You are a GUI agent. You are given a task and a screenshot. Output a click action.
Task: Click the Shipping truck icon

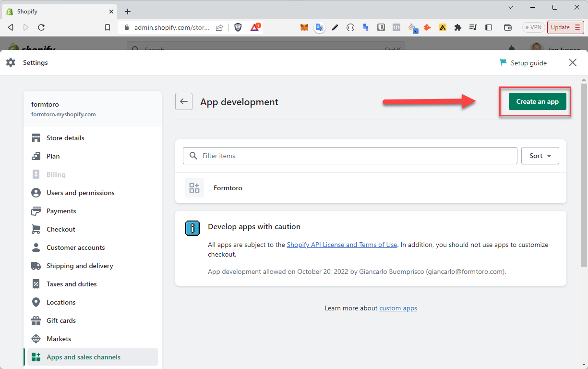tap(36, 266)
